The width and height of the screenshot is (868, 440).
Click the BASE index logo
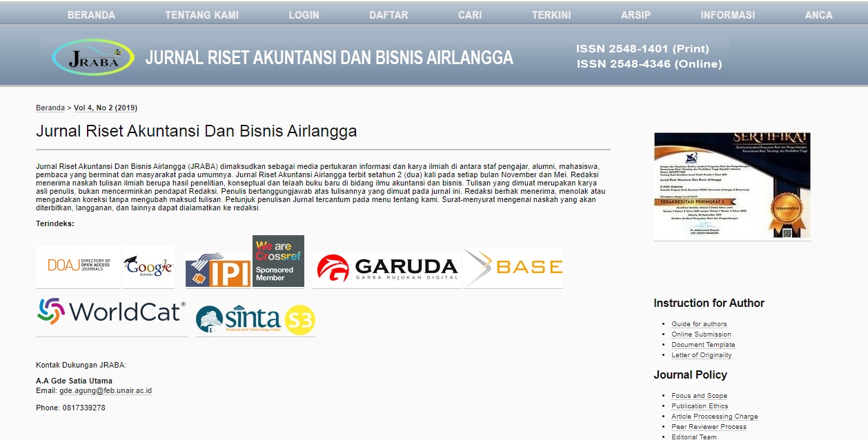coord(513,268)
